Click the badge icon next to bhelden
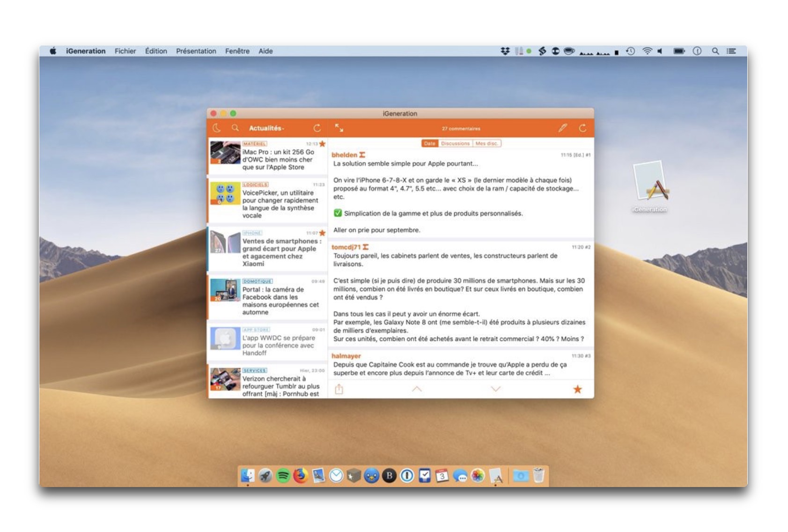This screenshot has height=532, width=788. point(362,155)
